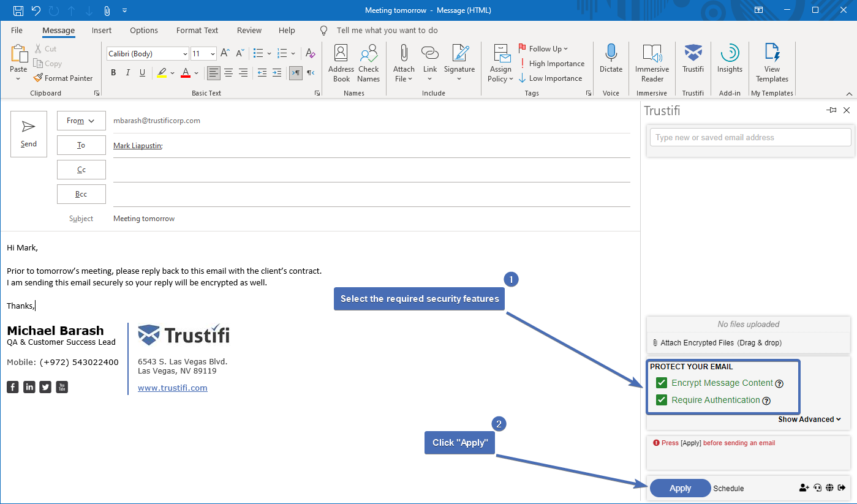Click the add contact icon in Trustifi panel

pos(804,487)
